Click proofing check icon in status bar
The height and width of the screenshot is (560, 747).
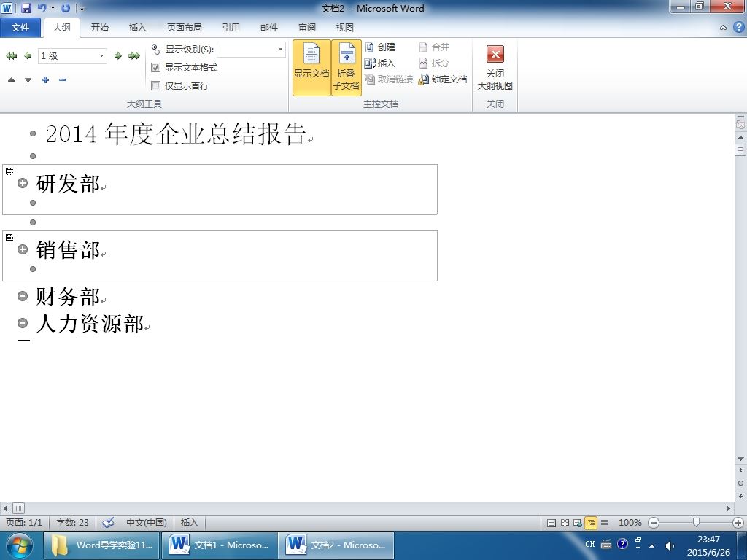[109, 522]
